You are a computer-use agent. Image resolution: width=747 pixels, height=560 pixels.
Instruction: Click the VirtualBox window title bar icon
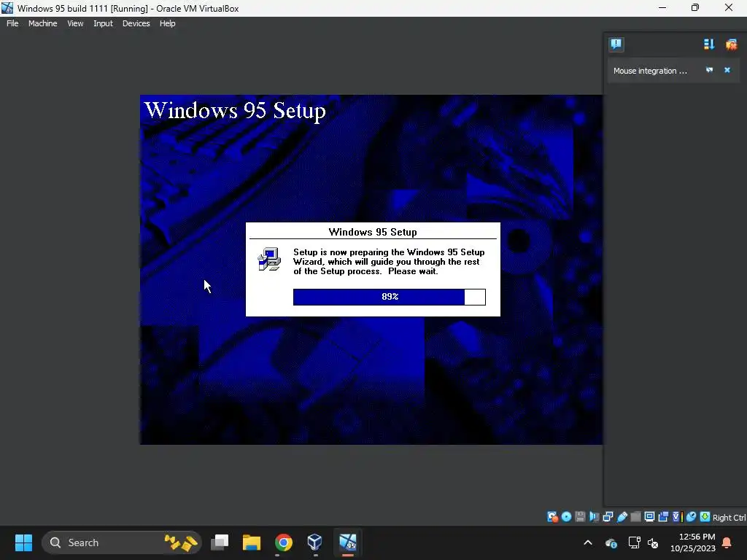point(7,8)
